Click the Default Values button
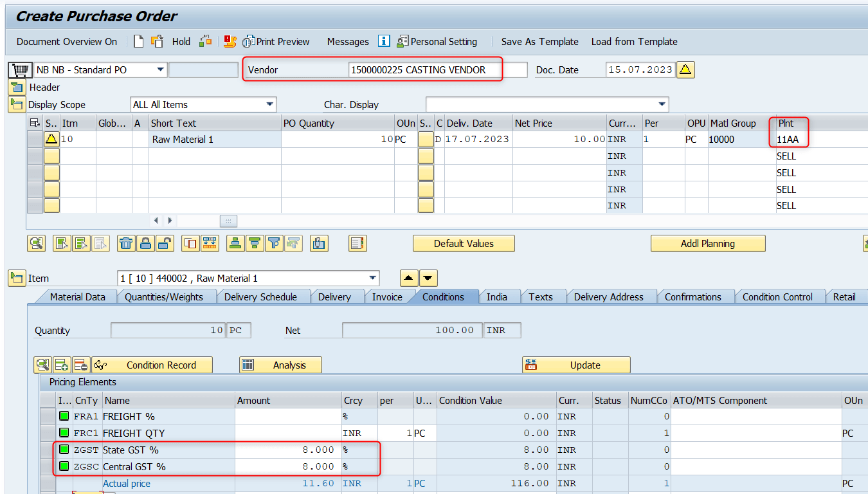The height and width of the screenshot is (494, 868). [464, 243]
